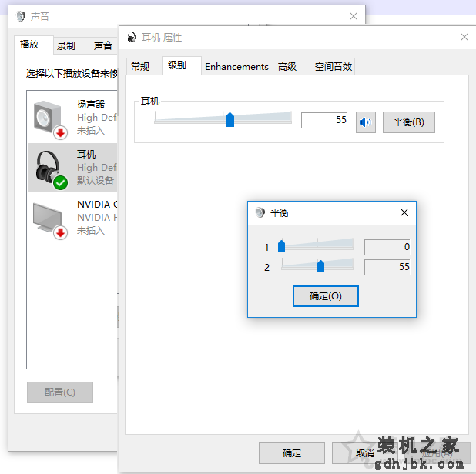Screen dimensions: 476x474
Task: Select 耳机 device name in playback list
Action: point(86,155)
